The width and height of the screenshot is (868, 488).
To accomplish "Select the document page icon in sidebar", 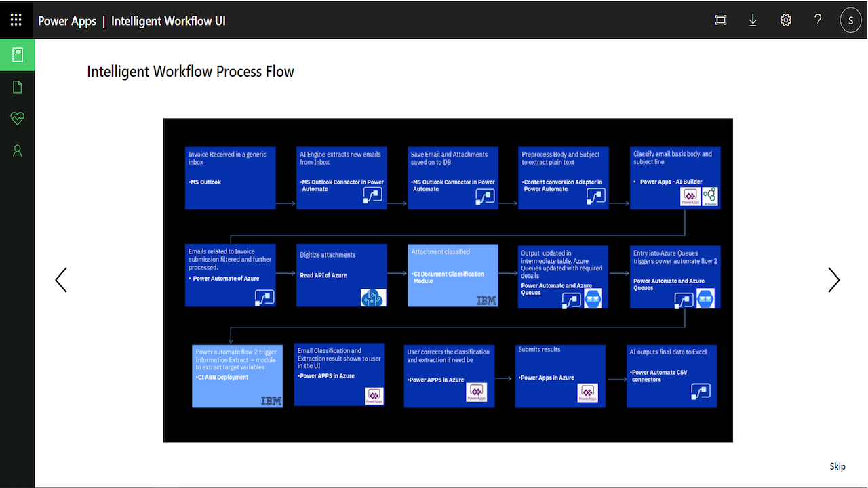I will (18, 87).
